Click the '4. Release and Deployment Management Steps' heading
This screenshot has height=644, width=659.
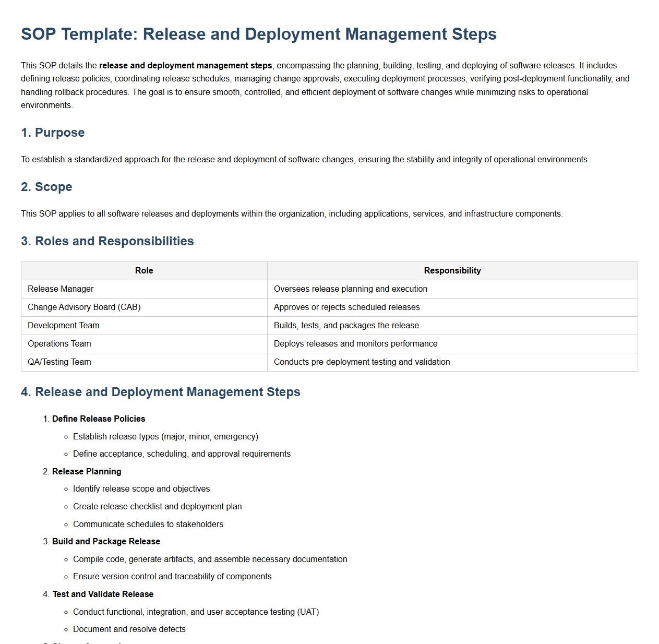click(160, 392)
